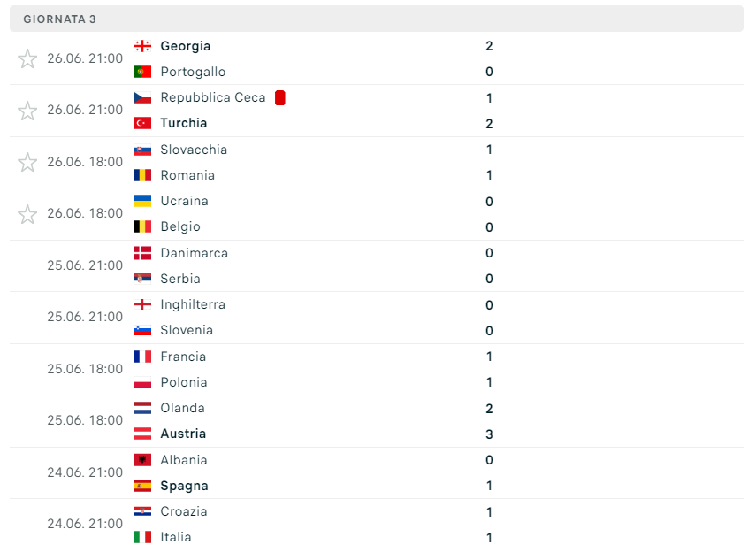Open the Serbia team name
The height and width of the screenshot is (545, 756).
(180, 279)
